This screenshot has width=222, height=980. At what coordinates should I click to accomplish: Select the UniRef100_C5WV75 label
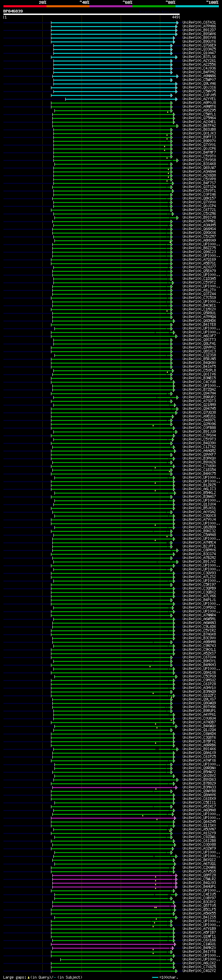click(x=199, y=91)
